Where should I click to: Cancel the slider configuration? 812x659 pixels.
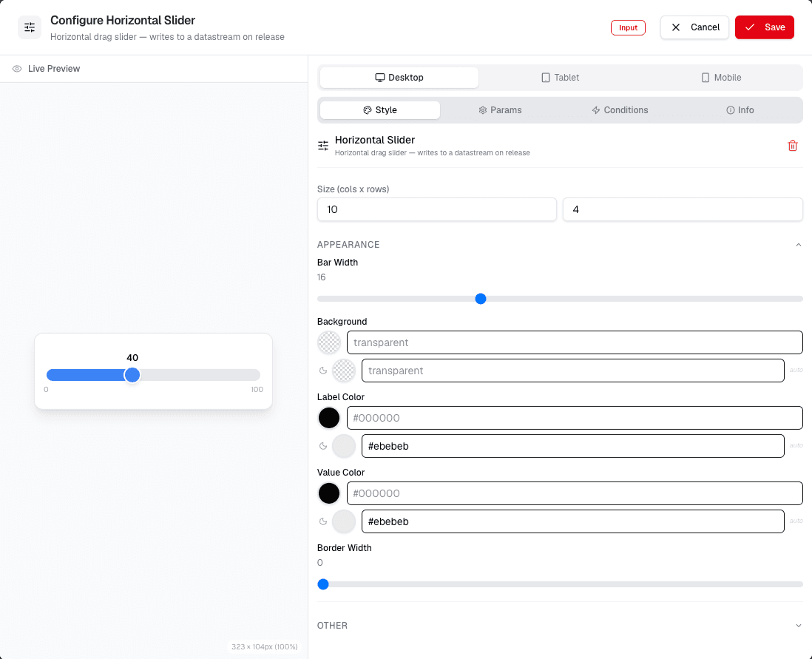(x=694, y=27)
